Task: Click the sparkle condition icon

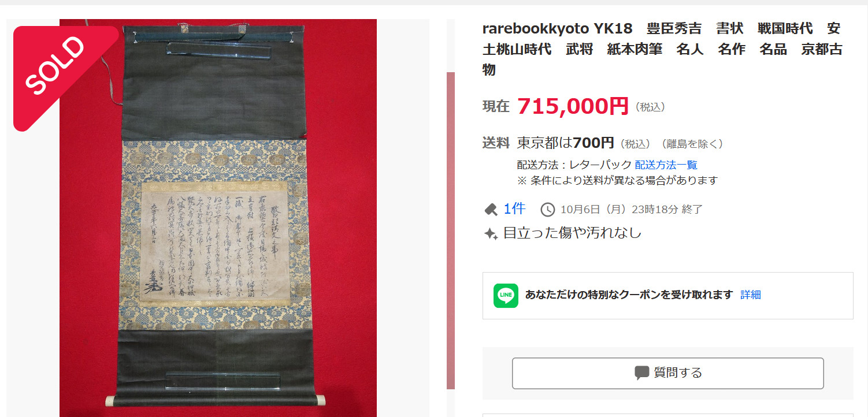Action: click(x=491, y=233)
